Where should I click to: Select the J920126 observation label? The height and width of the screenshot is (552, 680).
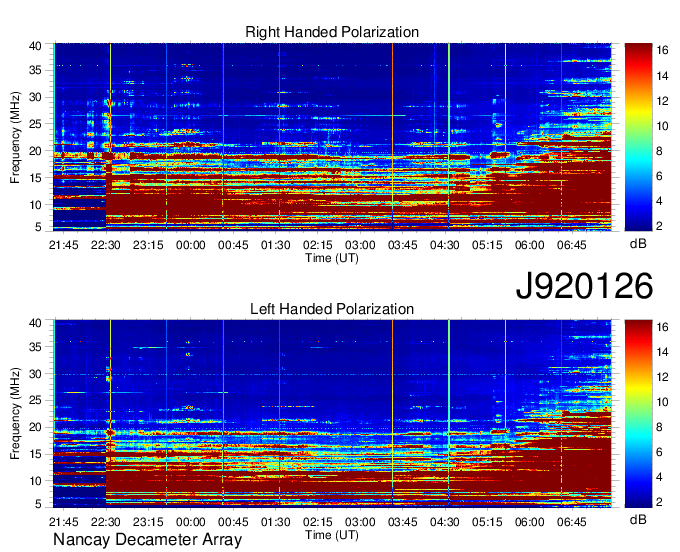coord(584,285)
